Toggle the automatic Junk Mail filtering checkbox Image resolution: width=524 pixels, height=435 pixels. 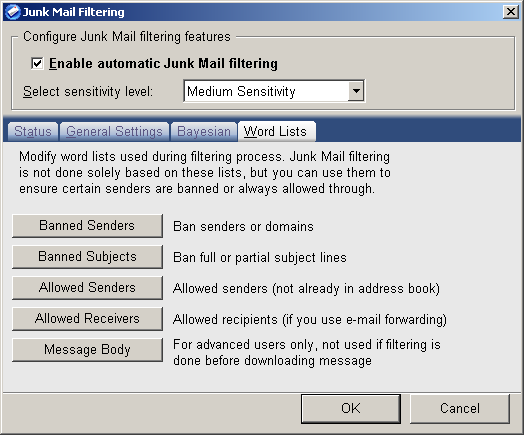tap(37, 63)
